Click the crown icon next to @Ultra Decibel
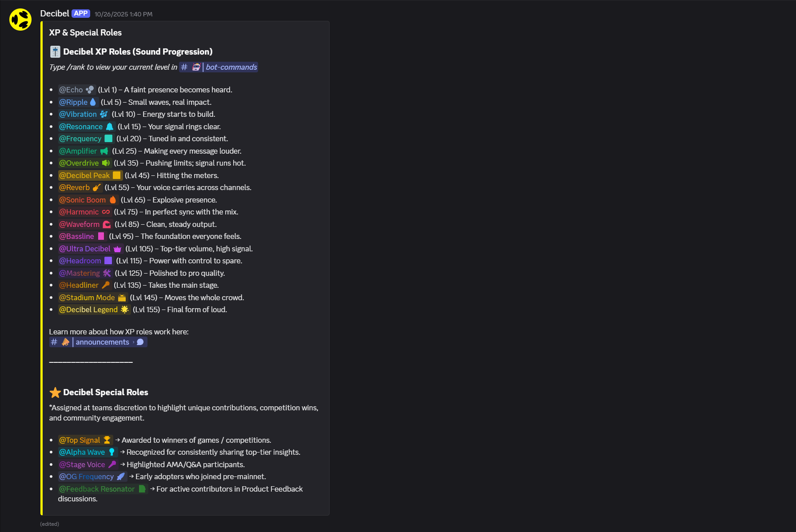796x532 pixels. pyautogui.click(x=117, y=249)
